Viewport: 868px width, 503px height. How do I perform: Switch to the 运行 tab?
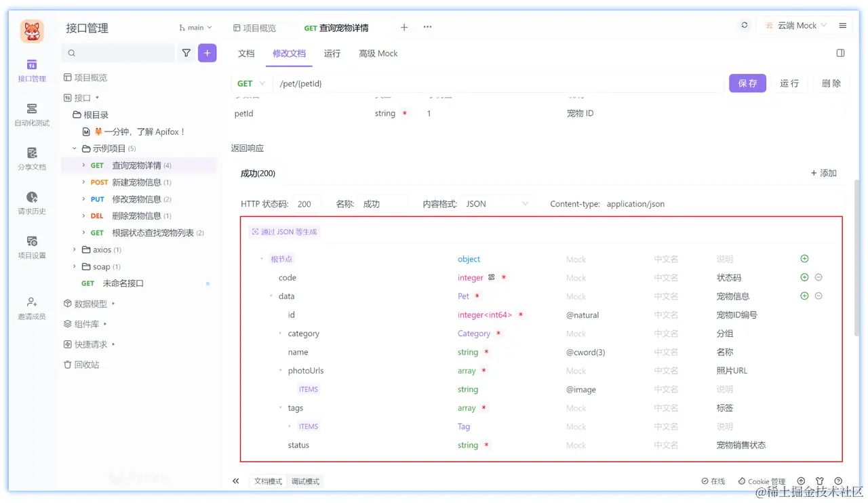(x=332, y=54)
